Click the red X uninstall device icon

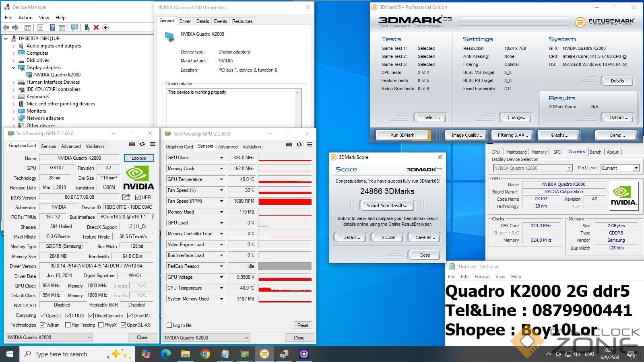[96, 27]
